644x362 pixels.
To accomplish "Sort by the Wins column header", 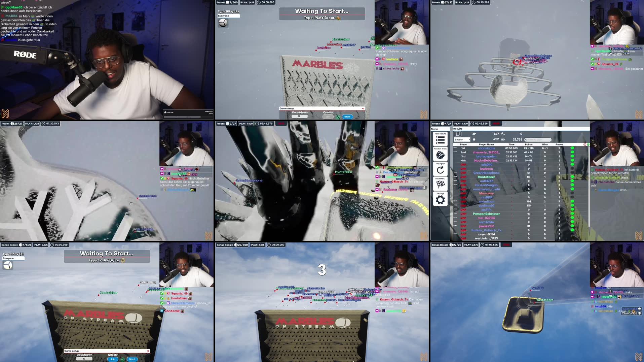I will tap(545, 144).
